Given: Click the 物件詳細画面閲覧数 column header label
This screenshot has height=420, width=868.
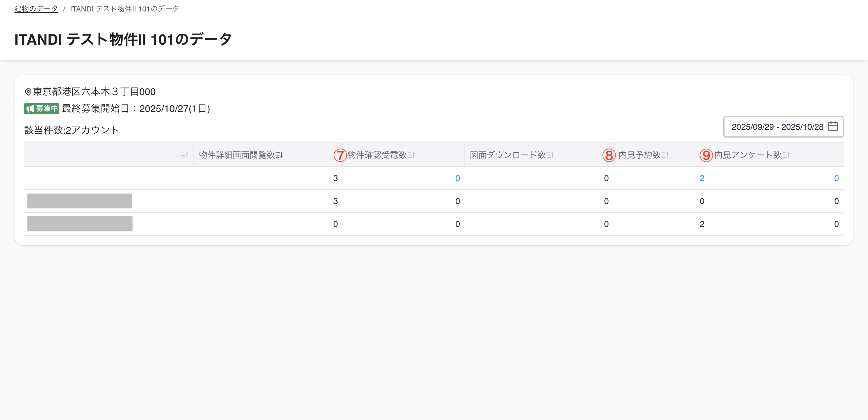Looking at the screenshot, I should pyautogui.click(x=237, y=155).
